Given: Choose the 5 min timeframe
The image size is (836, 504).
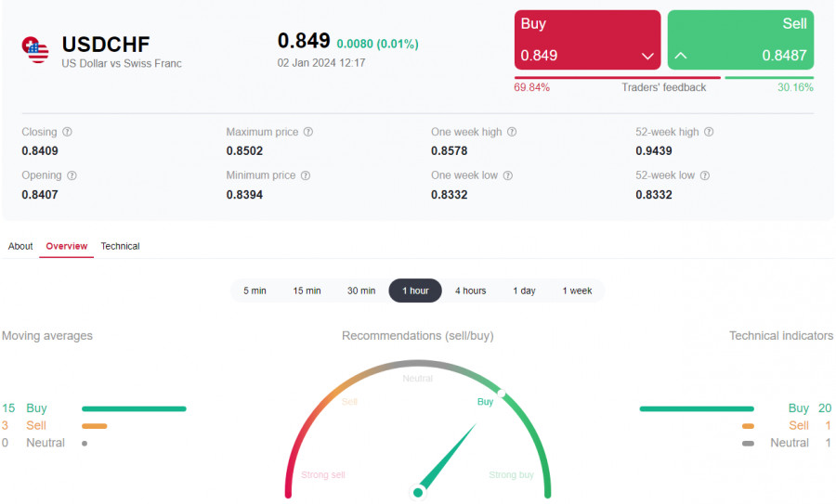Looking at the screenshot, I should coord(255,291).
